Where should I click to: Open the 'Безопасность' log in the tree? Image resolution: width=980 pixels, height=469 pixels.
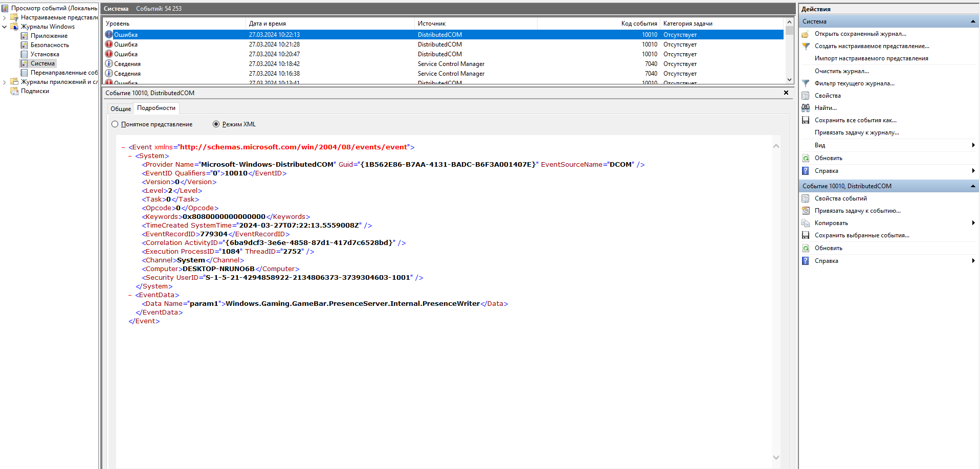click(50, 45)
